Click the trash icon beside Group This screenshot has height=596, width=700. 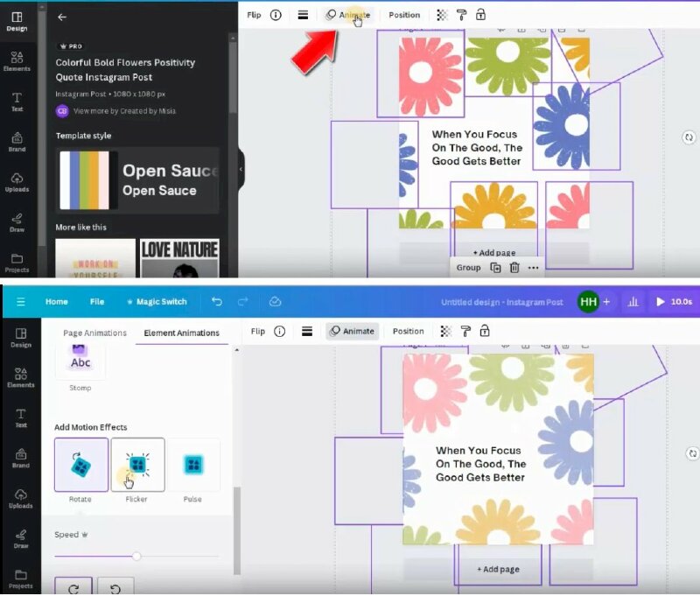pos(514,268)
